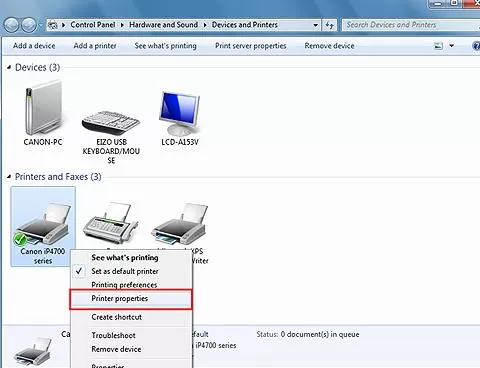Open the recent pages dropdown beside Forward
The width and height of the screenshot is (480, 368).
[x=41, y=25]
